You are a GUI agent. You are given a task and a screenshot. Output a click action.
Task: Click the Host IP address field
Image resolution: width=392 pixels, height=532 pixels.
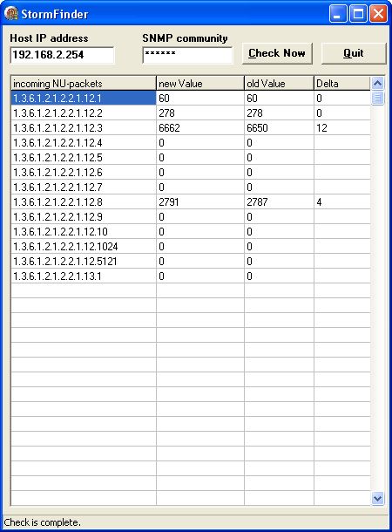tap(63, 55)
